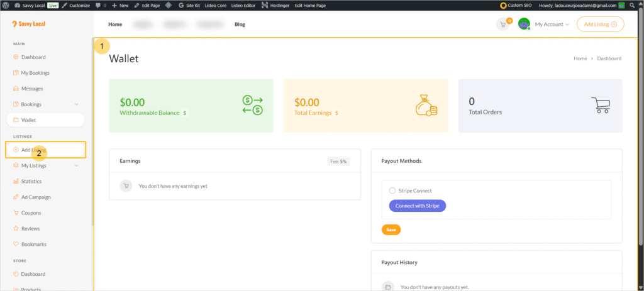Expand the Bookings submenu chevron

click(x=77, y=104)
